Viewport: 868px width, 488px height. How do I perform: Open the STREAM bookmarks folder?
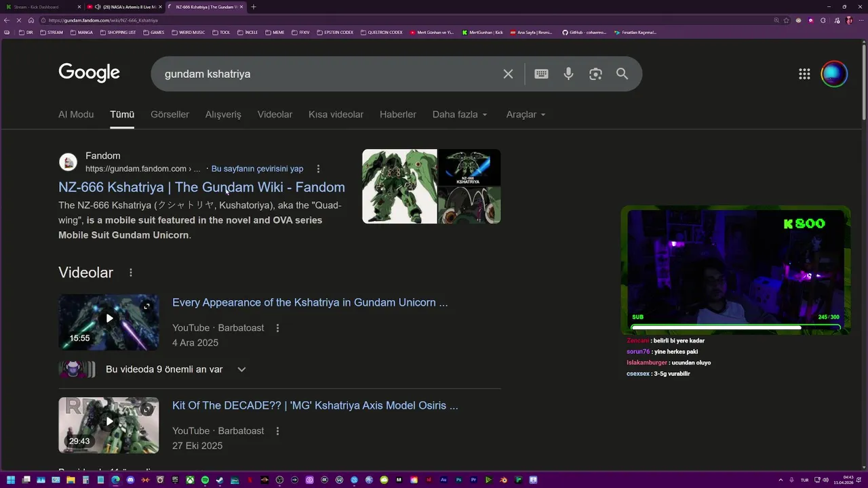click(52, 32)
